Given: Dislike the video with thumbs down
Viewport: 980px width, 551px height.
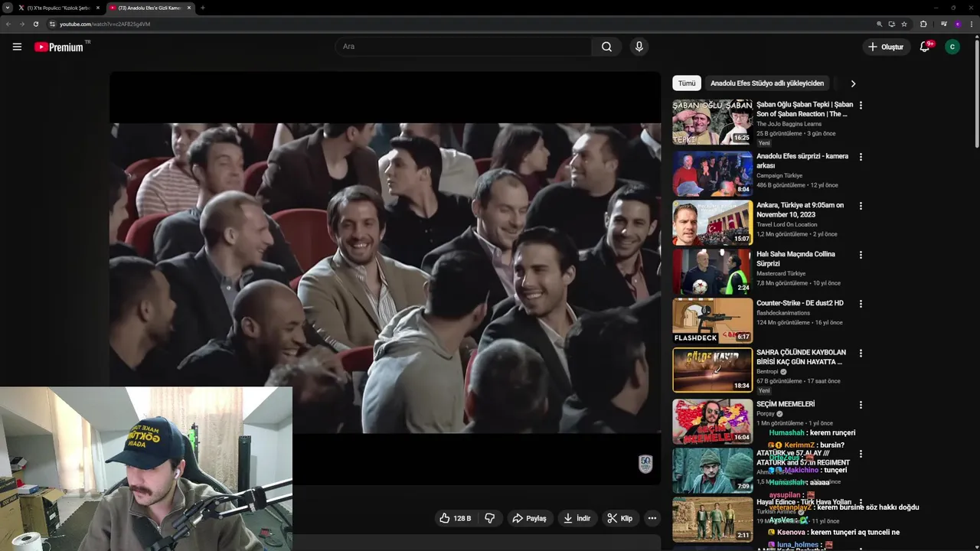Looking at the screenshot, I should click(490, 518).
